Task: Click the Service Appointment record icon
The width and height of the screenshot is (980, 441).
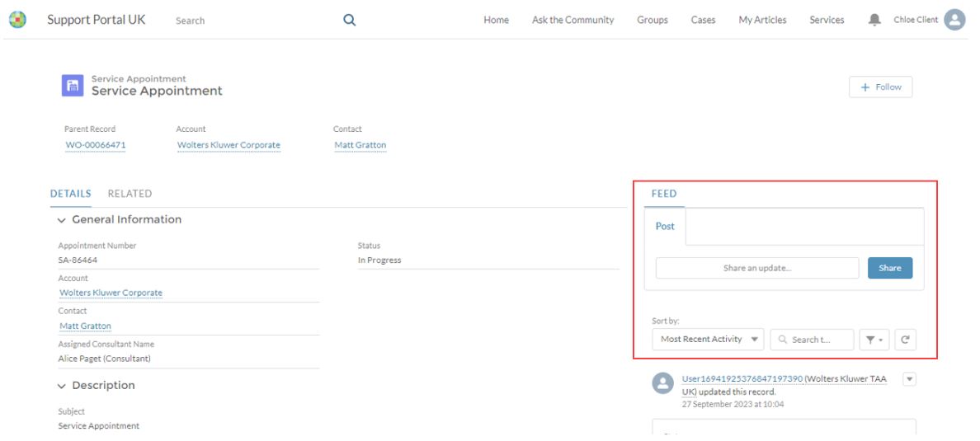Action: point(73,86)
